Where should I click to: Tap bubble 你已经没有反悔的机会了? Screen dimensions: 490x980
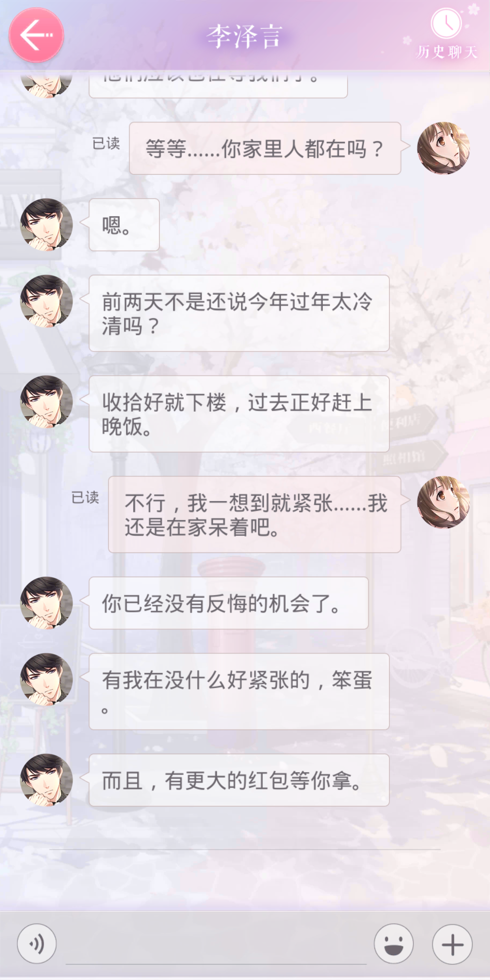[229, 603]
